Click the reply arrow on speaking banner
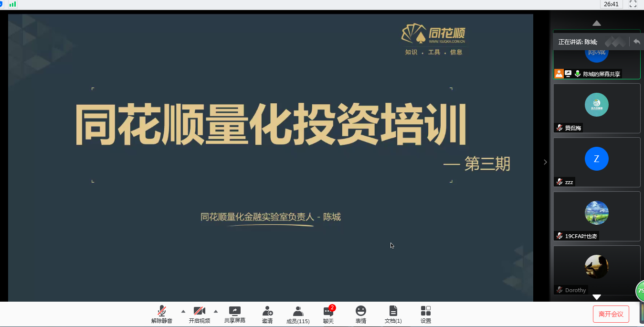 click(637, 42)
